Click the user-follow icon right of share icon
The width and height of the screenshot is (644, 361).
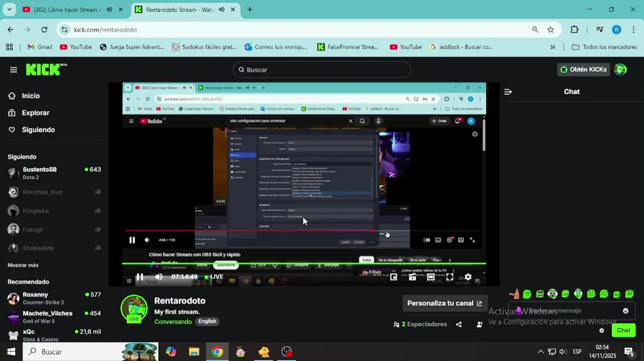479,324
